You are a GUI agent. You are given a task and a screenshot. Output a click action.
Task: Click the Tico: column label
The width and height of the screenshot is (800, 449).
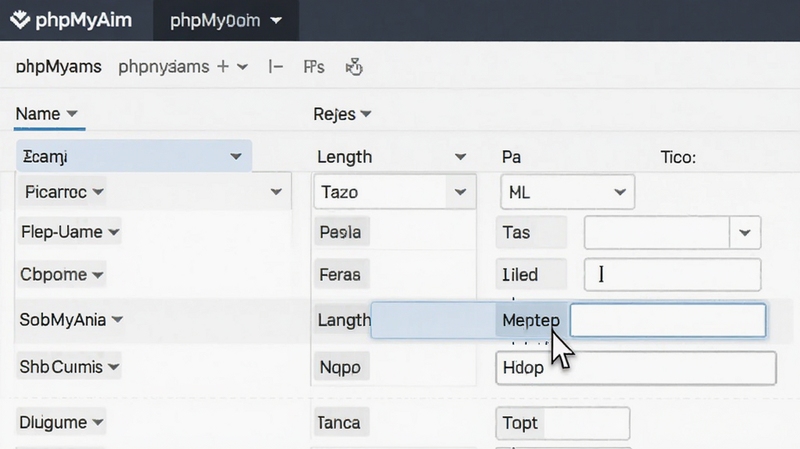[x=678, y=157]
